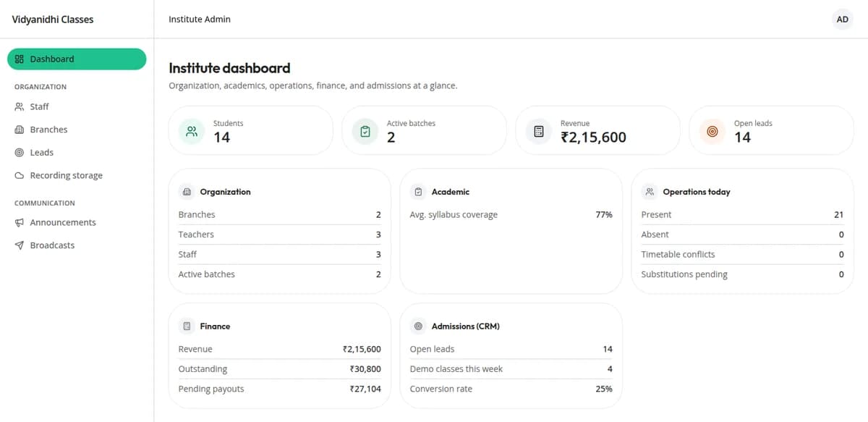
Task: Open the AD user avatar menu
Action: 843,20
